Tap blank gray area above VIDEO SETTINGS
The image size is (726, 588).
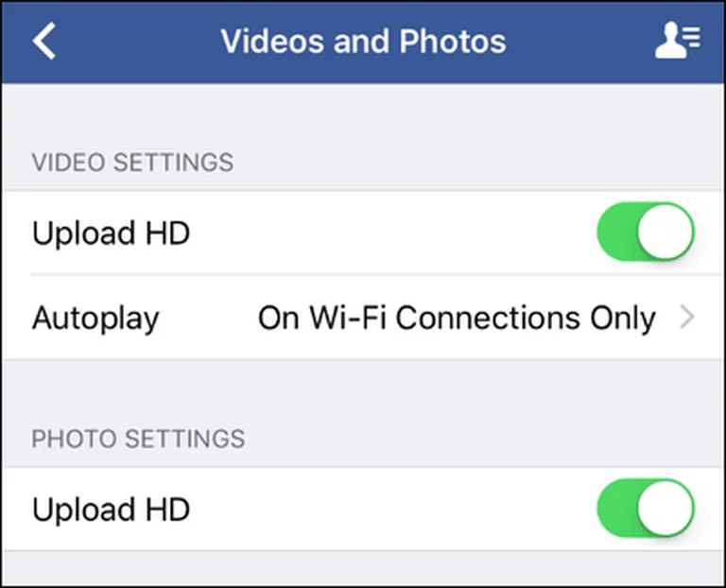click(x=363, y=115)
